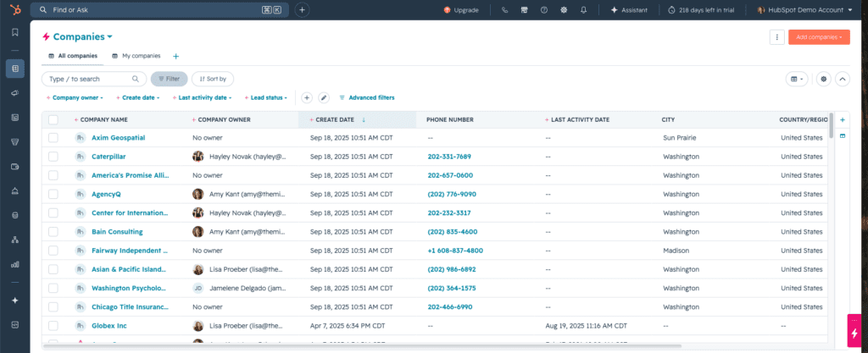The height and width of the screenshot is (353, 868).
Task: Open Advanced filters
Action: (x=367, y=98)
